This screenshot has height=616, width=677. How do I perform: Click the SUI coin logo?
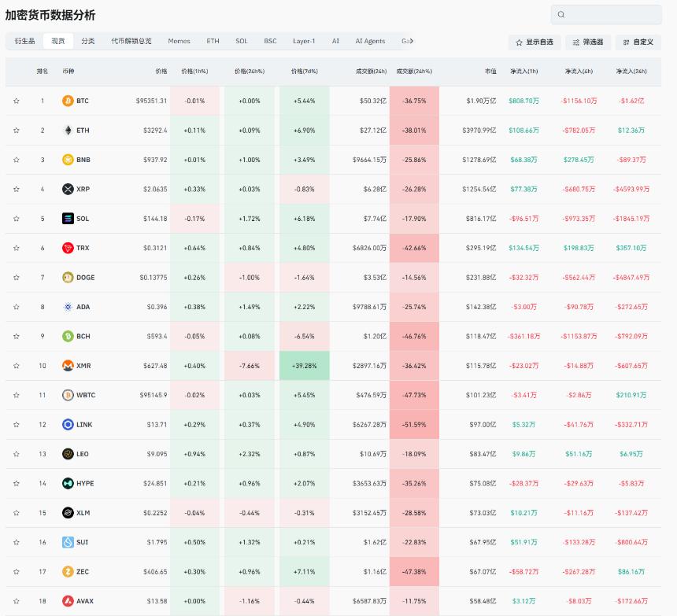click(x=68, y=542)
